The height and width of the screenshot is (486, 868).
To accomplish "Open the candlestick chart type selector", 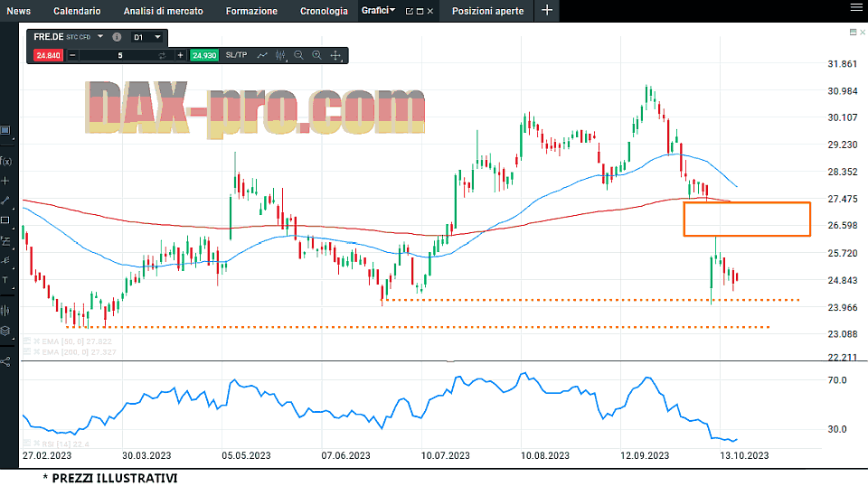I will (x=280, y=55).
